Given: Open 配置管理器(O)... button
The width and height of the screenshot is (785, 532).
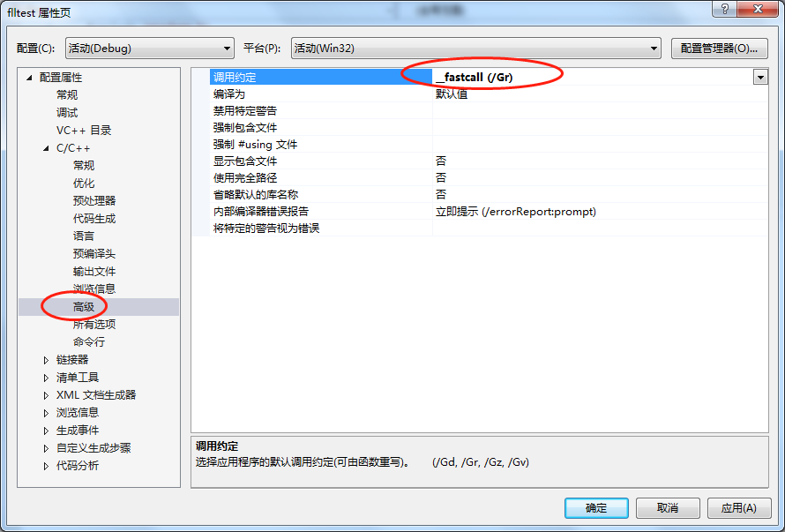Looking at the screenshot, I should [x=719, y=49].
